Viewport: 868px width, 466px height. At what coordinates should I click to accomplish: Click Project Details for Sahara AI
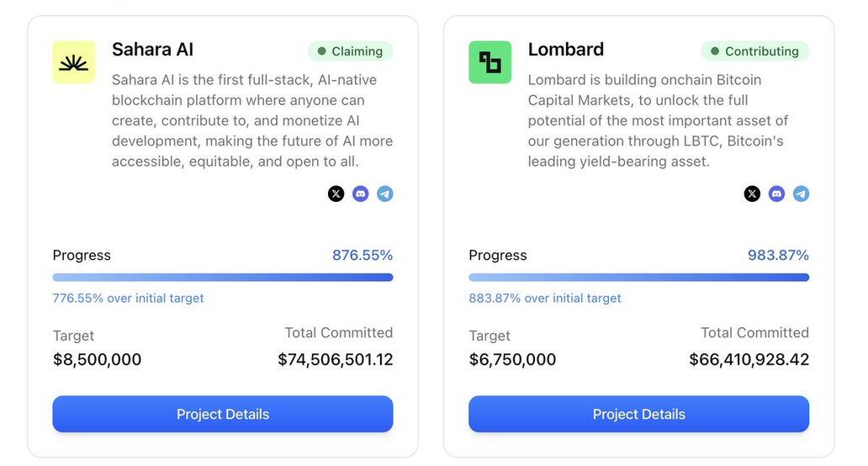223,414
